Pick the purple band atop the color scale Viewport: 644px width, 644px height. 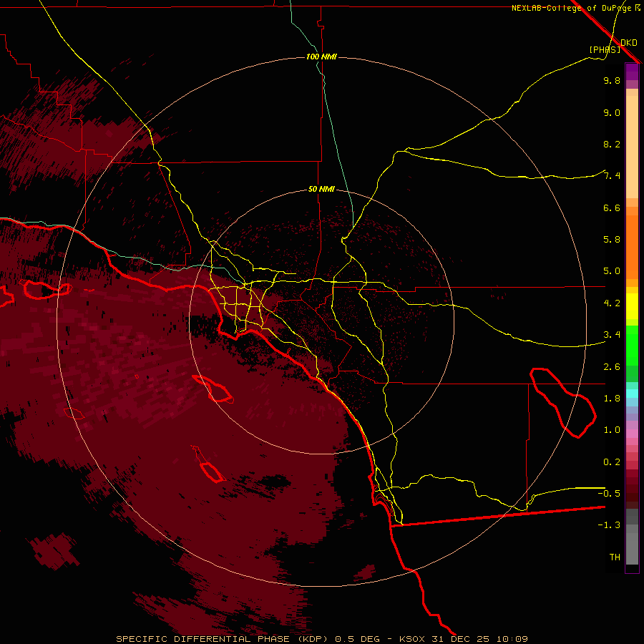click(632, 72)
